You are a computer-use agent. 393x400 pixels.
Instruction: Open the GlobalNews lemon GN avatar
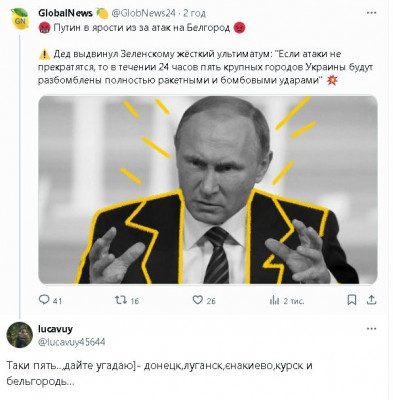pyautogui.click(x=20, y=19)
